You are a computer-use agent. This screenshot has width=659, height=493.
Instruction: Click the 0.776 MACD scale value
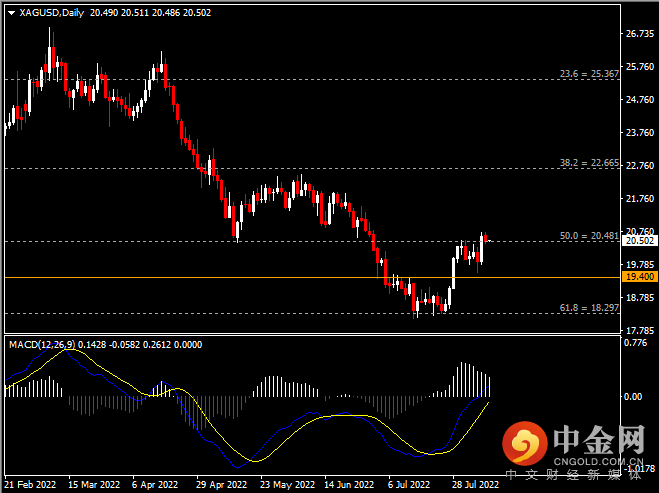coord(635,343)
